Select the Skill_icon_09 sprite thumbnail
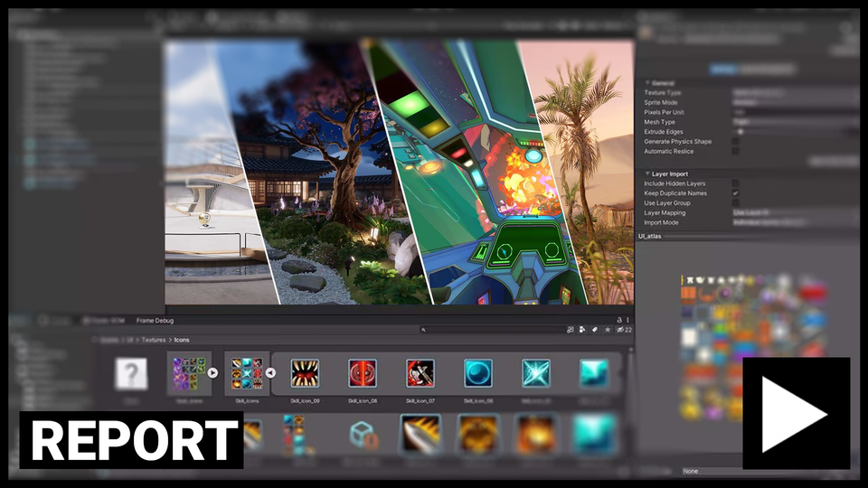The width and height of the screenshot is (868, 488). point(305,373)
